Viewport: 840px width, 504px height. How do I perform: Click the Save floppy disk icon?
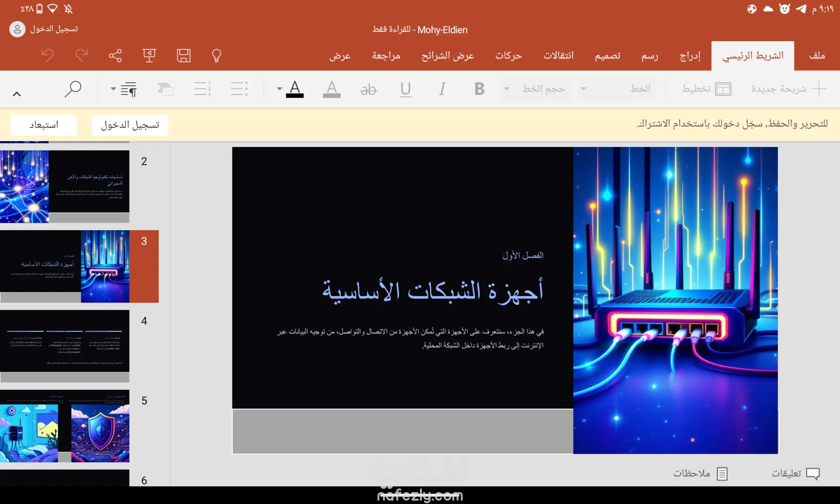coord(183,56)
